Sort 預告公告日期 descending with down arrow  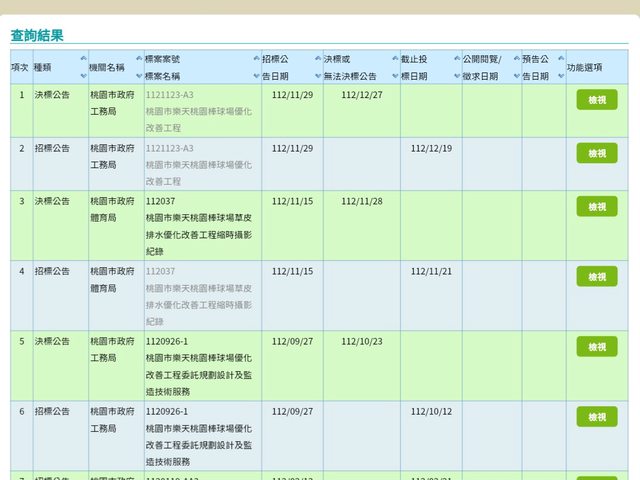tap(560, 75)
